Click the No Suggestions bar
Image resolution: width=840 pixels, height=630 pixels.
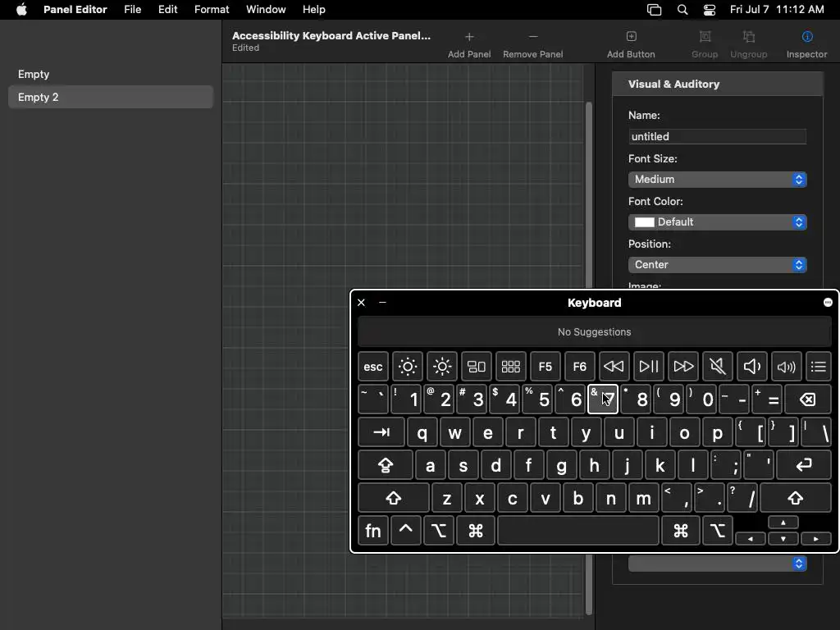(x=594, y=332)
